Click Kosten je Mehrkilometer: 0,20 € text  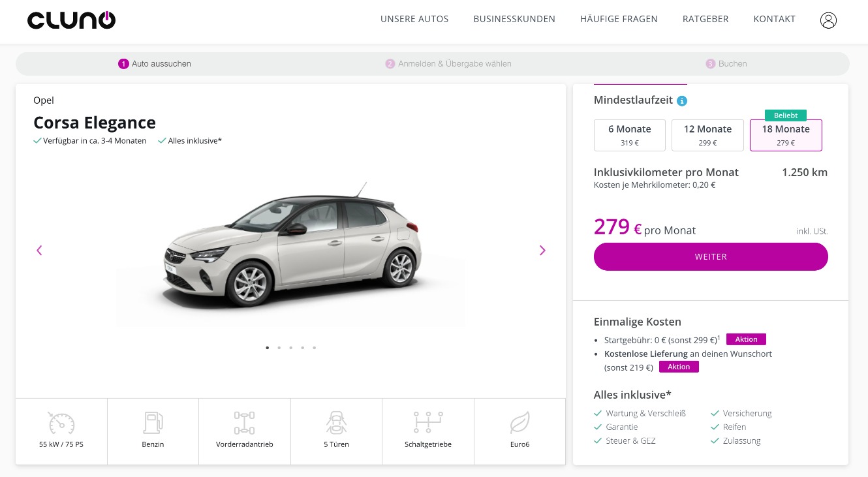coord(655,185)
